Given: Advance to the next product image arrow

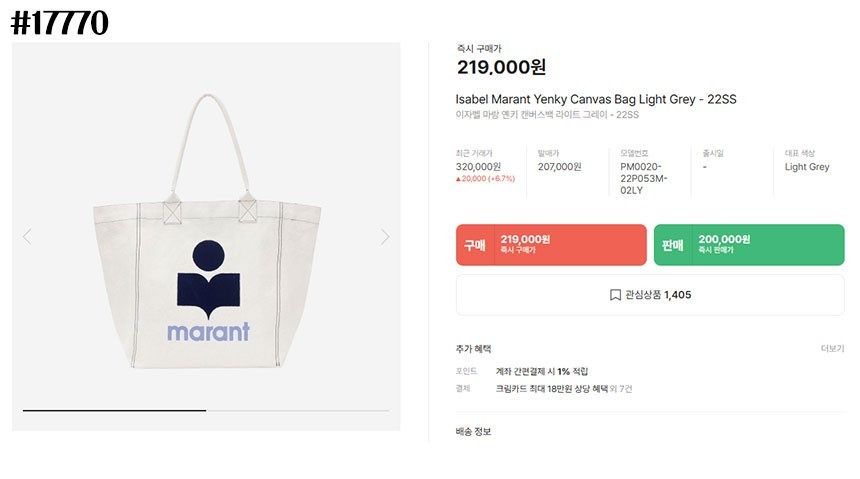Looking at the screenshot, I should tap(385, 237).
